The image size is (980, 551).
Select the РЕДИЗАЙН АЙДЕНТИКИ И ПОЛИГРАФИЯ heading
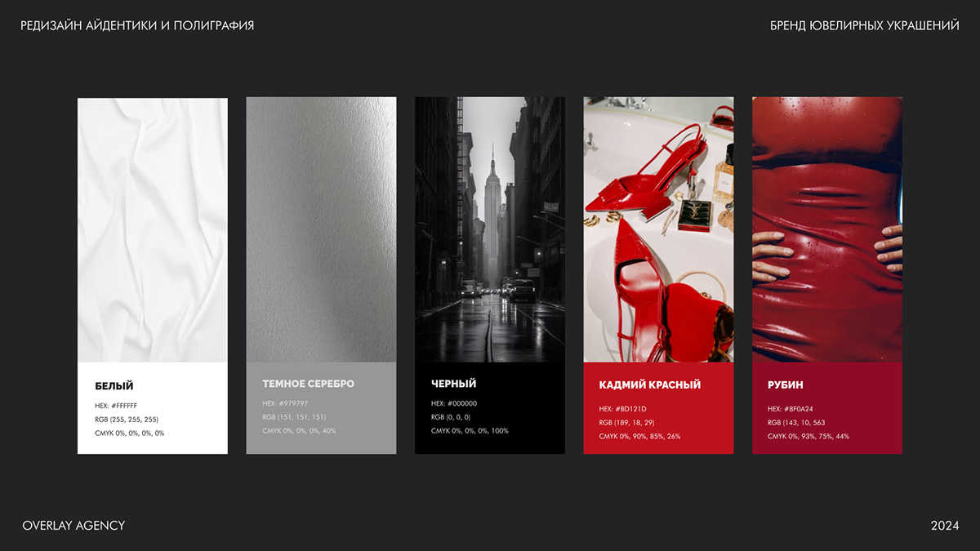coord(137,26)
